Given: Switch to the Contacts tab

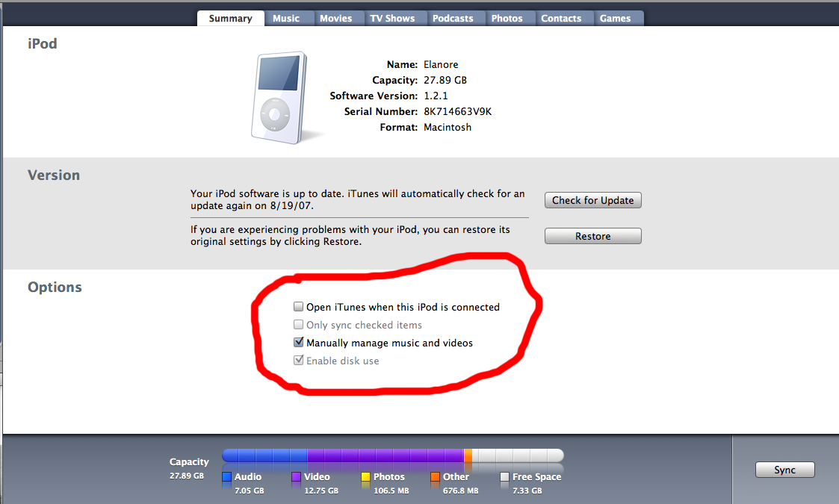Looking at the screenshot, I should (x=561, y=18).
